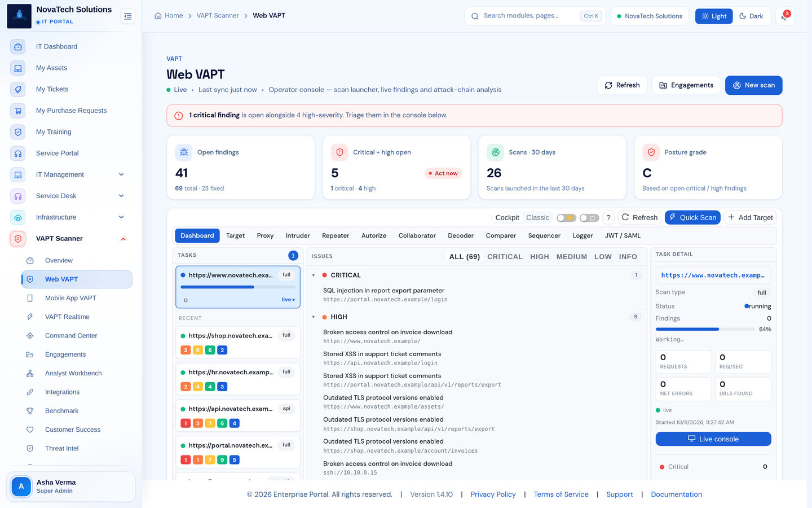Click the running task progress bar
Screen dimensions: 812x508
click(x=237, y=287)
